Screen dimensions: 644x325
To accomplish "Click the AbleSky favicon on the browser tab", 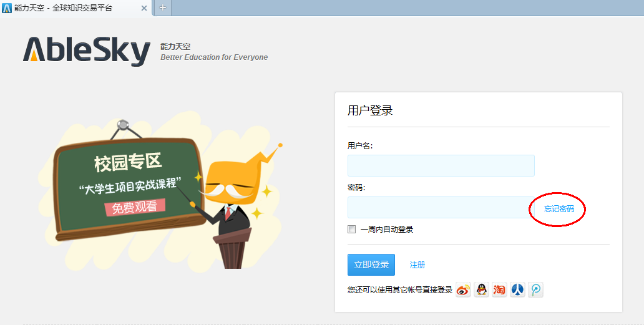I will click(x=7, y=8).
